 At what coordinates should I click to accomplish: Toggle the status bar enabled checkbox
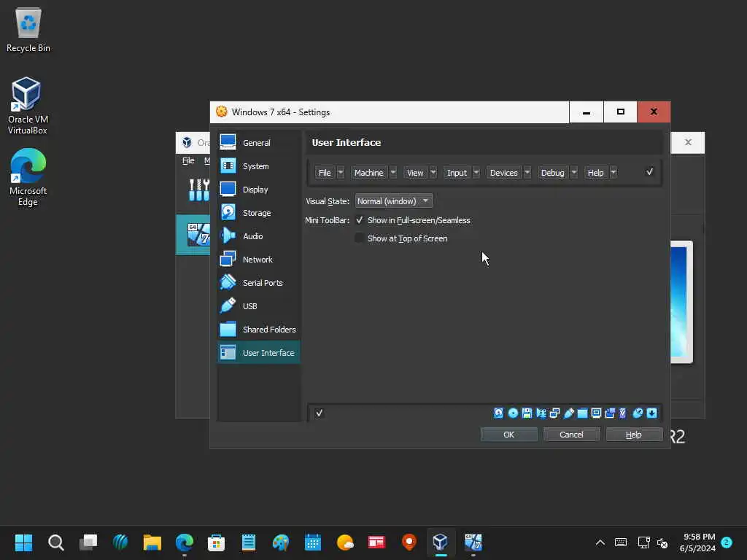320,413
